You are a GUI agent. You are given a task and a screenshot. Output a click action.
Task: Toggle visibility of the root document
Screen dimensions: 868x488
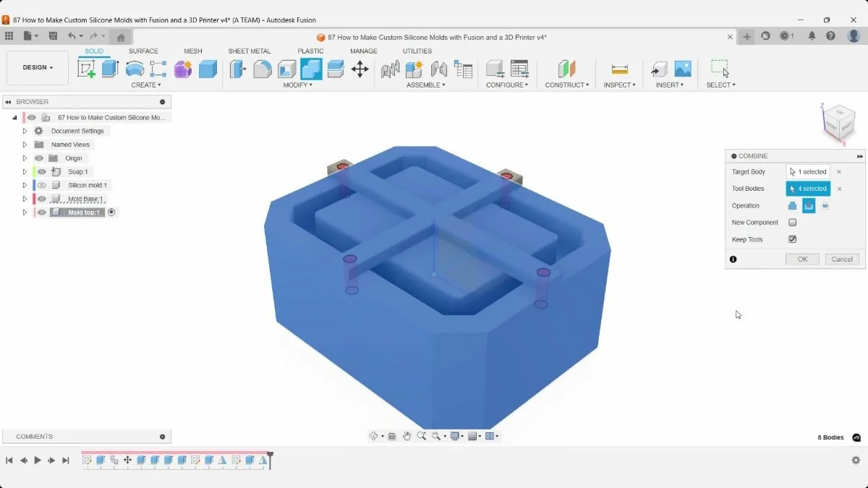coord(32,117)
